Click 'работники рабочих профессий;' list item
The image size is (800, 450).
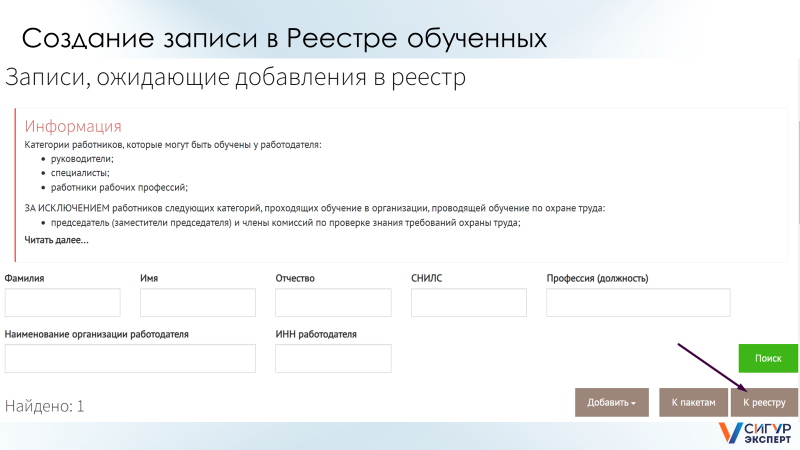point(119,187)
